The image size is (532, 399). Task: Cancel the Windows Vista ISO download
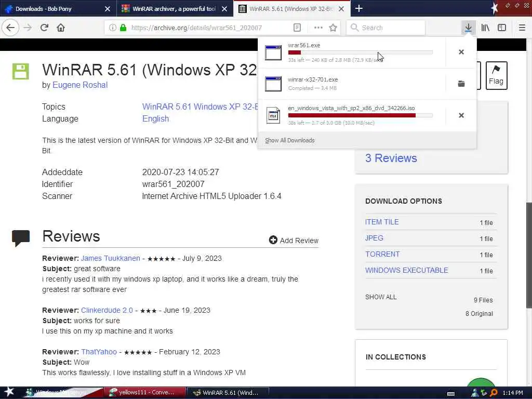point(461,115)
